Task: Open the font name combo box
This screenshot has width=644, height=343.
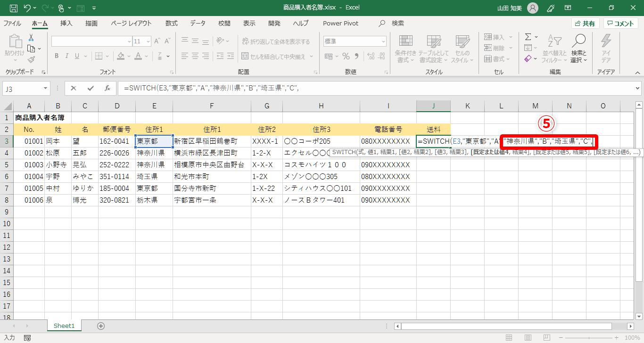Action: 92,41
